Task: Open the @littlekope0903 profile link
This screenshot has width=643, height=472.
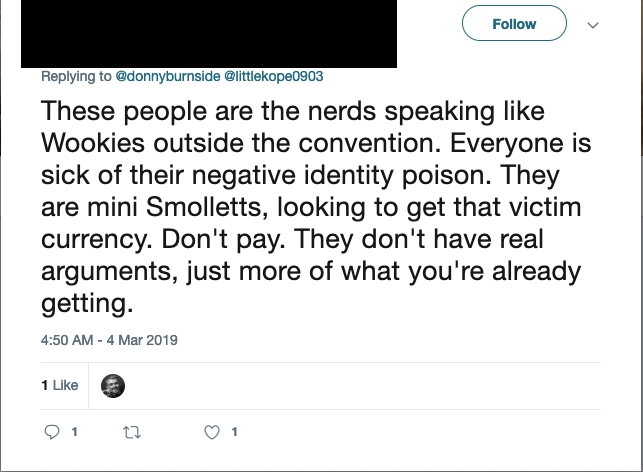Action: [274, 76]
